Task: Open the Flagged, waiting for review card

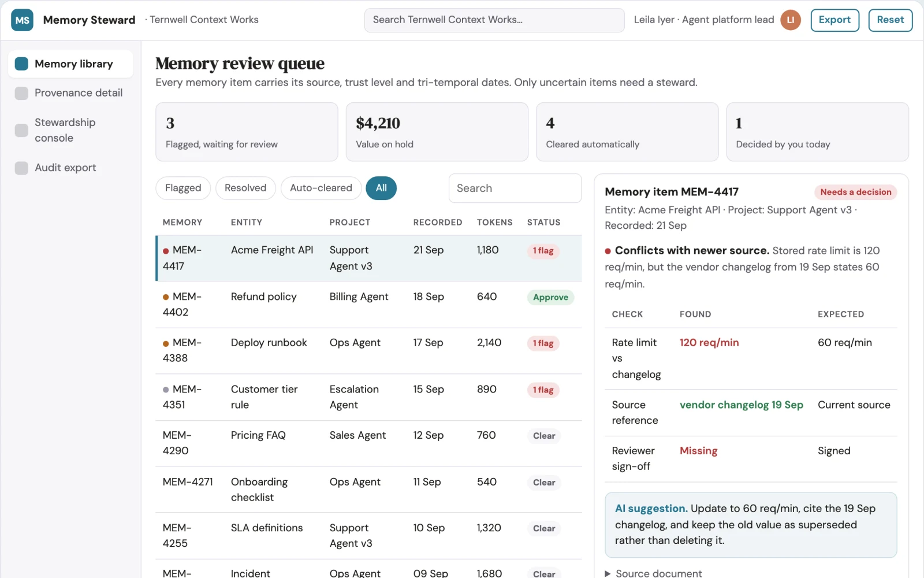Action: (x=247, y=132)
